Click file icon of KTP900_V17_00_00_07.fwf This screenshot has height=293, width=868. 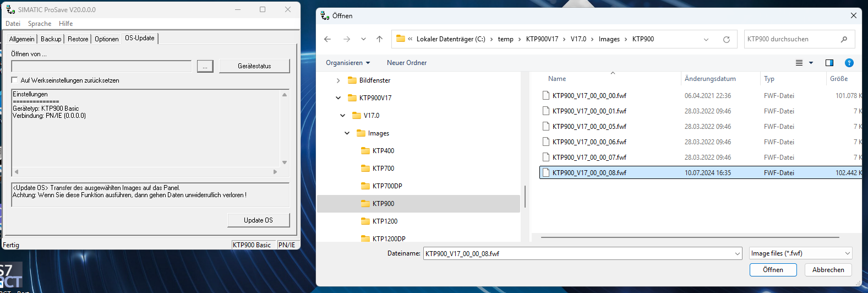546,157
